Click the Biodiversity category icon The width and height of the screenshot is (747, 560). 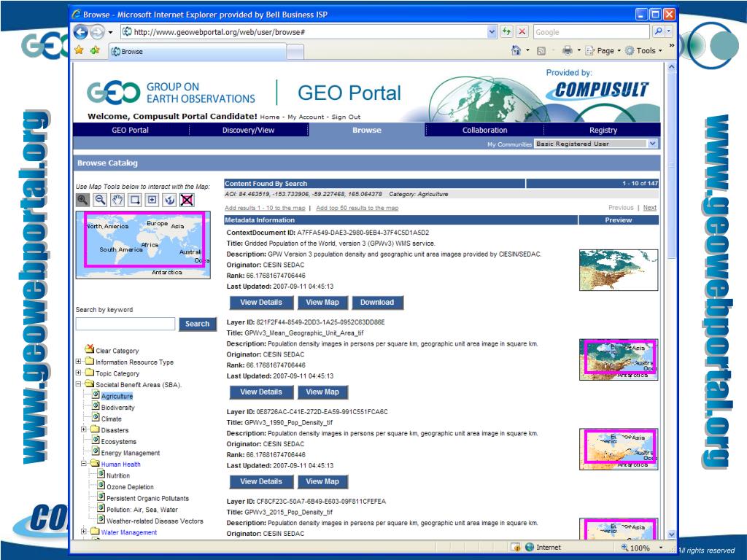click(x=96, y=406)
